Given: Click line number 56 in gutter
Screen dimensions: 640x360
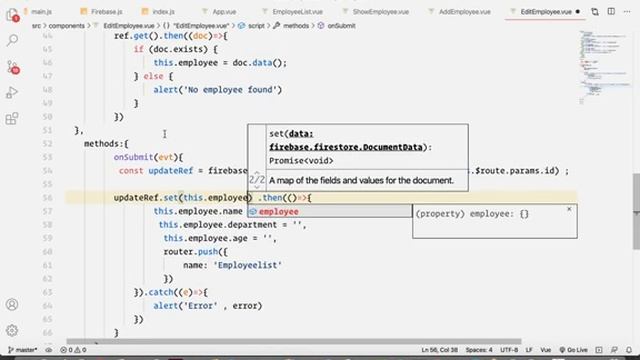Looking at the screenshot, I should tap(48, 198).
